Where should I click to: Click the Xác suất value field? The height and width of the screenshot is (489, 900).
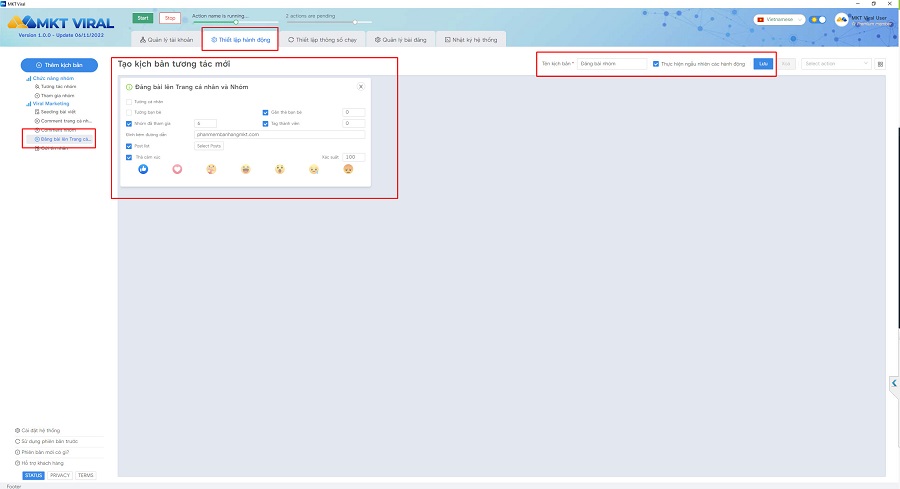click(354, 157)
